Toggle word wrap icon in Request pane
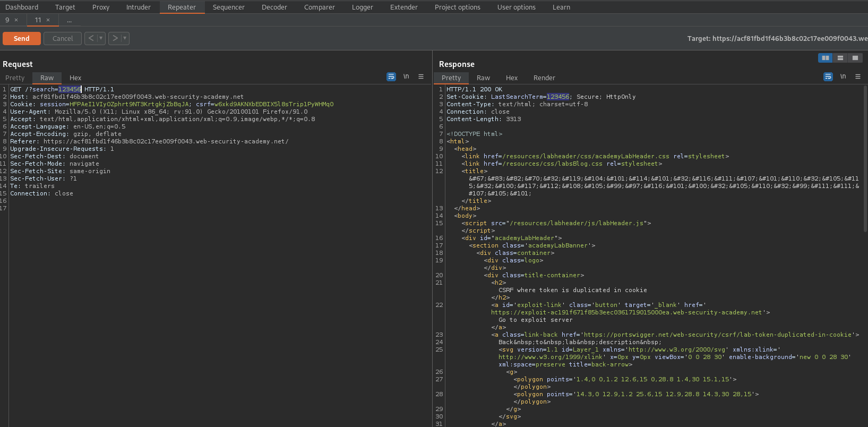The height and width of the screenshot is (427, 868). coord(391,77)
